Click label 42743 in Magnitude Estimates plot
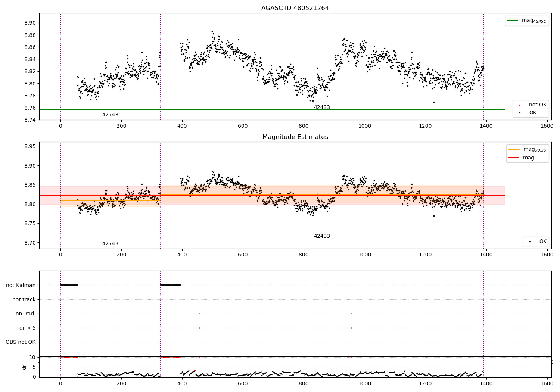Image resolution: width=560 pixels, height=392 pixels. tap(110, 244)
